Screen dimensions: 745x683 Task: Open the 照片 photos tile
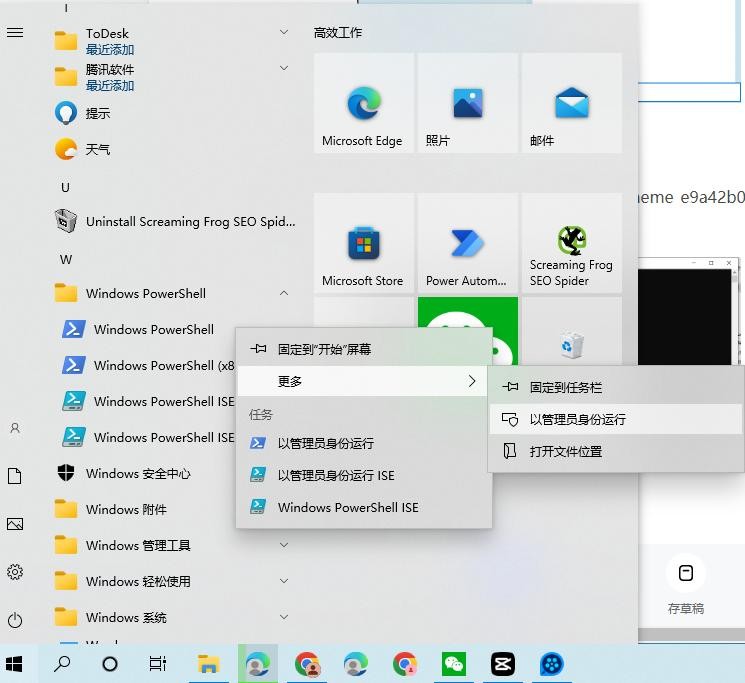468,103
